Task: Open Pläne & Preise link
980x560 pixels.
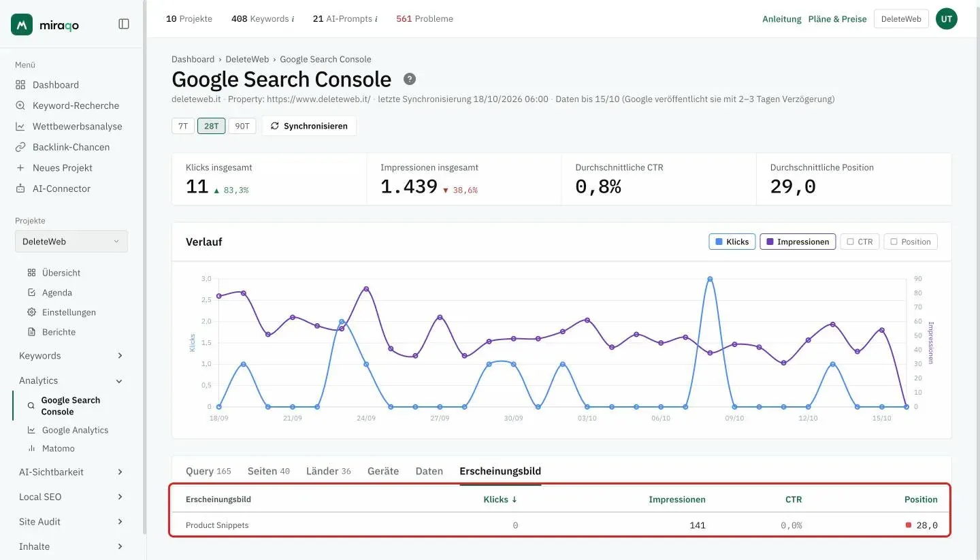Action: [x=838, y=19]
